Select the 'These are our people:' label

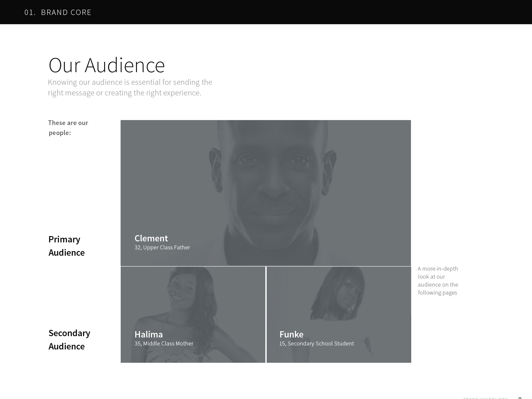[68, 128]
